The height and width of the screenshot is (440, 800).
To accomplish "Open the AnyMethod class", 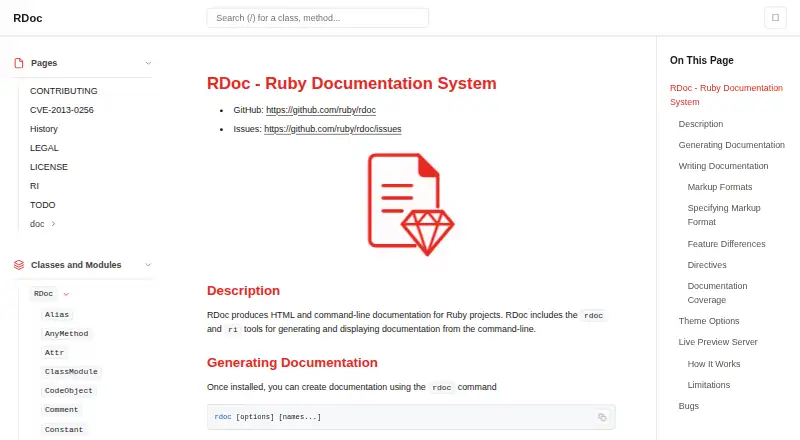I will point(66,333).
